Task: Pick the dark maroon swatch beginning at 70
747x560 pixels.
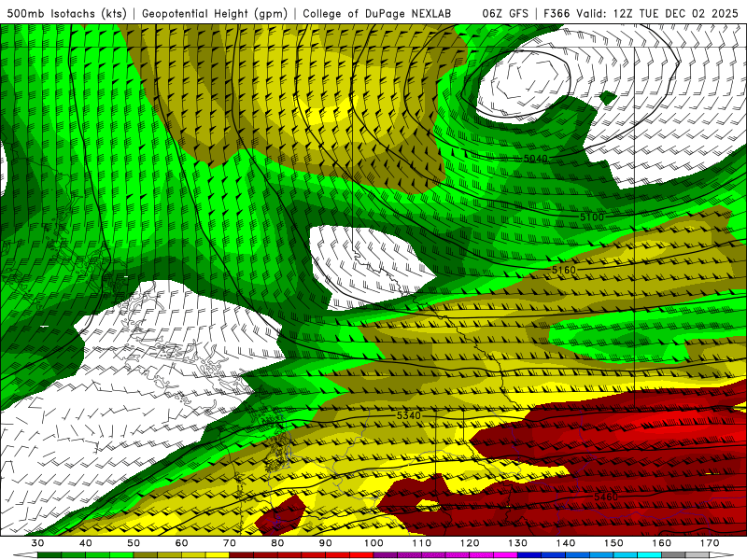Action: [x=242, y=555]
